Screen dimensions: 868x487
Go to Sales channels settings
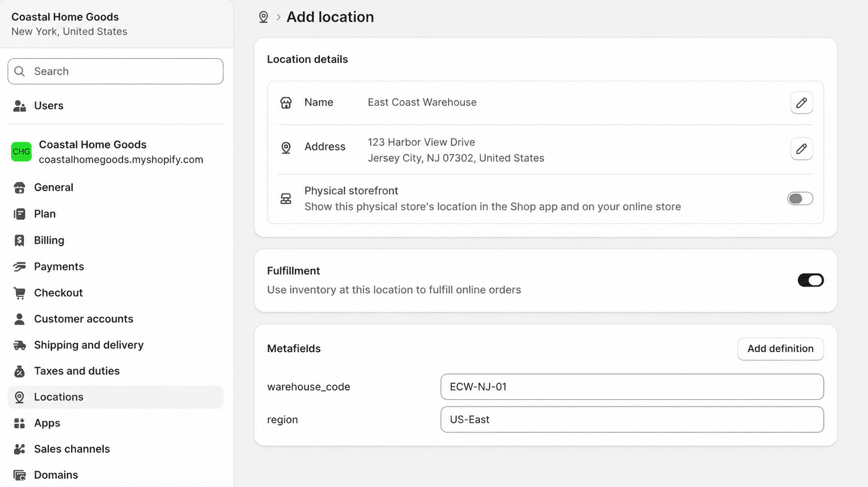pos(115,449)
